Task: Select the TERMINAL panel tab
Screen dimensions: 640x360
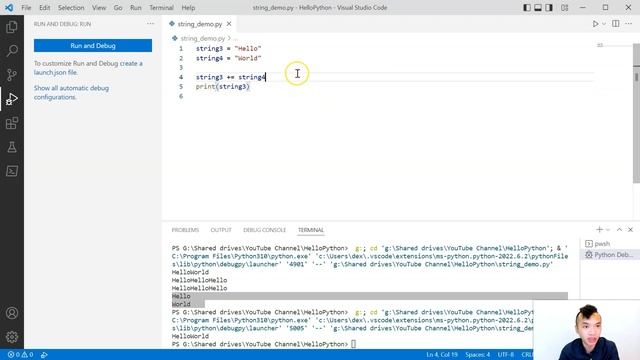Action: point(311,230)
